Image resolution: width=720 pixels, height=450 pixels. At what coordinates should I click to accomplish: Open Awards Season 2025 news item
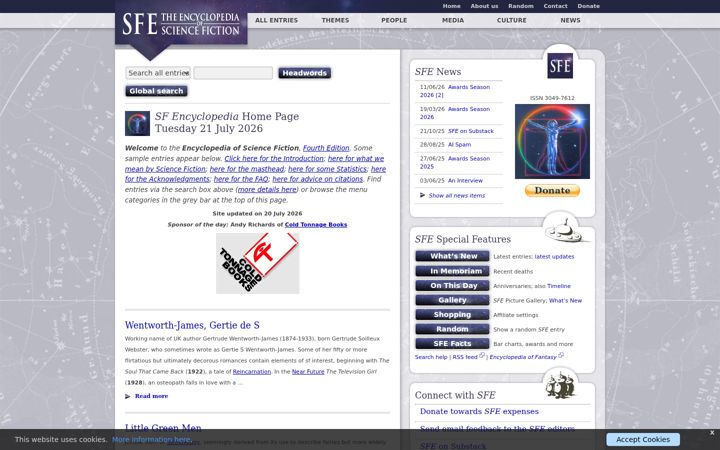pyautogui.click(x=455, y=163)
